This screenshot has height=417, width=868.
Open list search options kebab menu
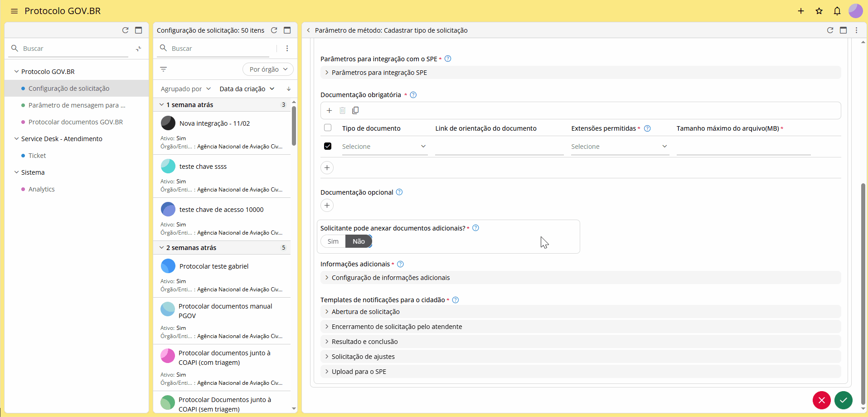pos(287,49)
